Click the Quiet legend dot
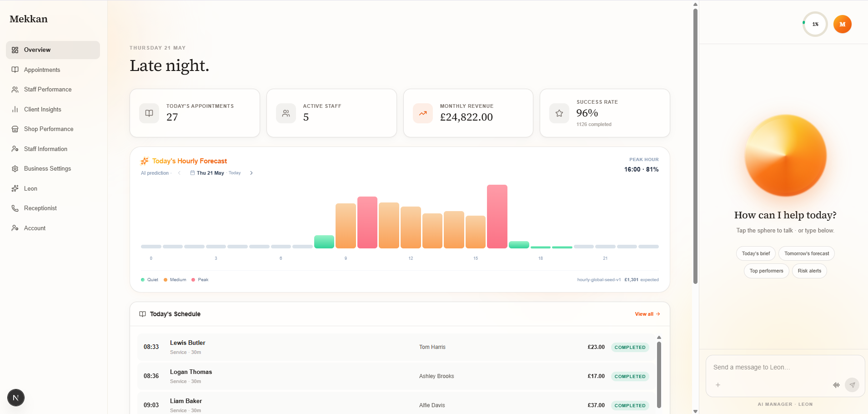This screenshot has height=414, width=868. point(143,280)
